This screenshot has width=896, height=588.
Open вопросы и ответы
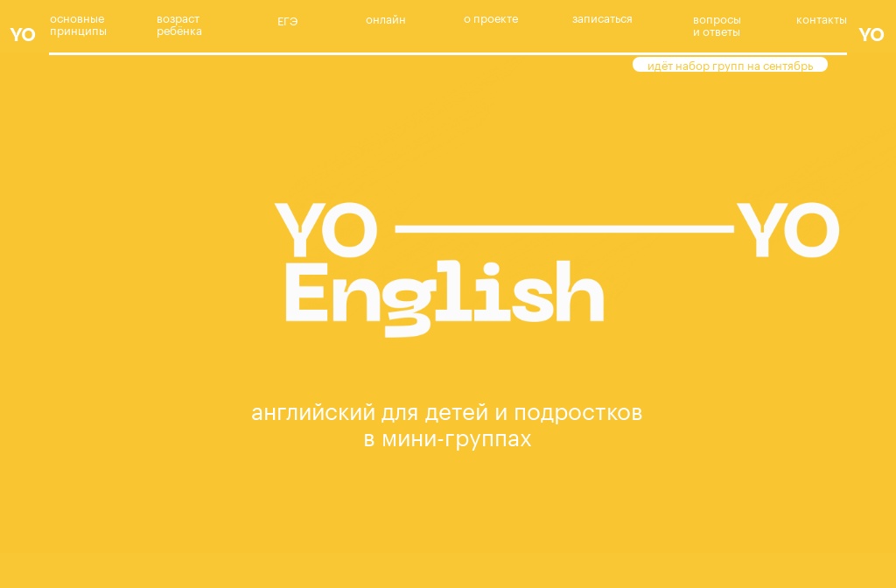click(x=717, y=25)
